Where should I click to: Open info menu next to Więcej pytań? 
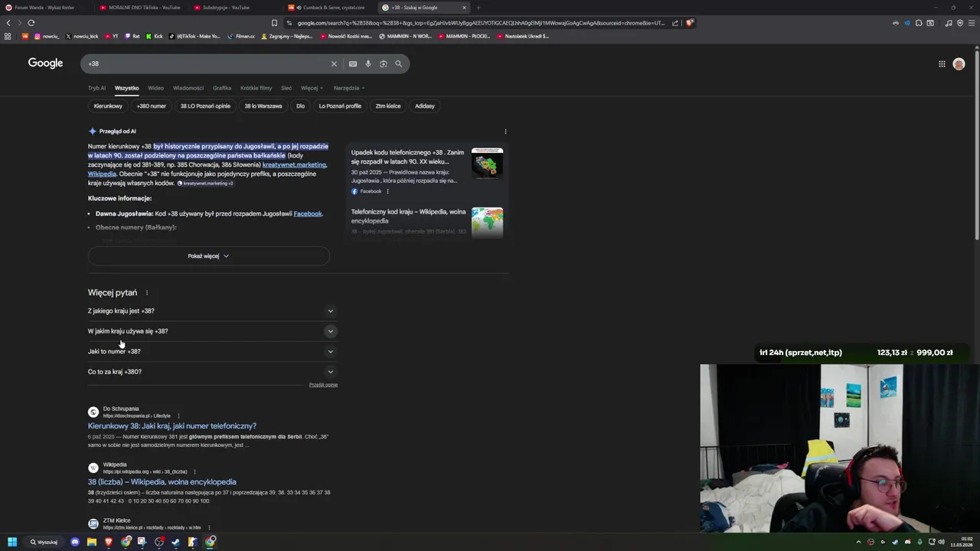(147, 292)
